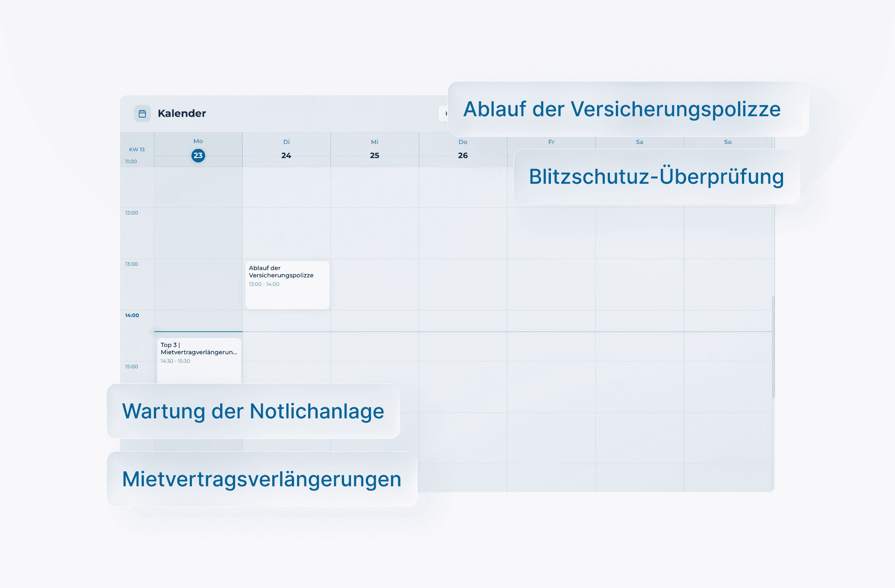Click the partially hidden header button

pos(443,114)
